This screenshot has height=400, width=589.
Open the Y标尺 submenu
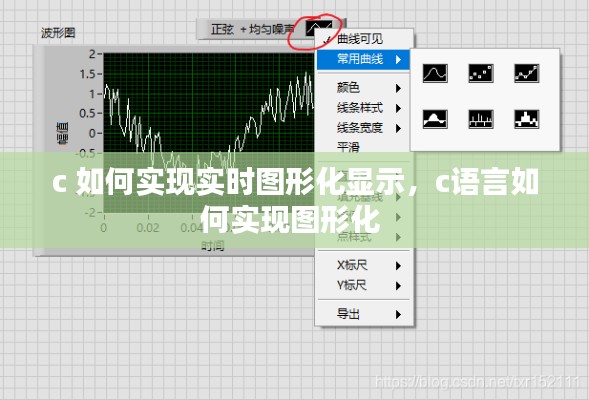click(364, 285)
